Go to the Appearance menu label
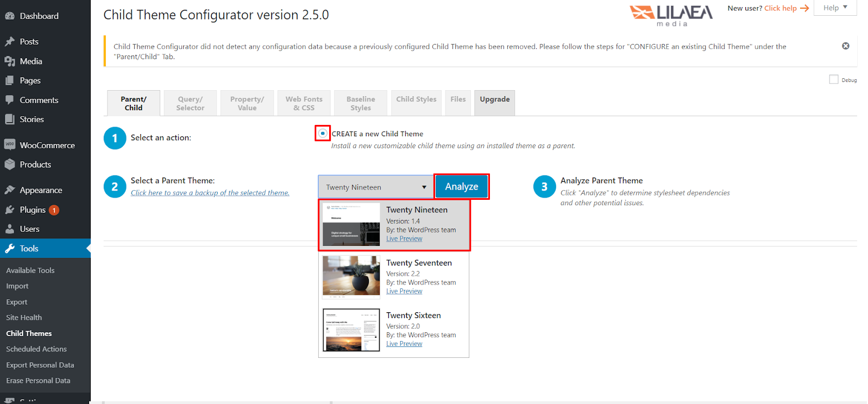The height and width of the screenshot is (404, 868). (x=41, y=191)
